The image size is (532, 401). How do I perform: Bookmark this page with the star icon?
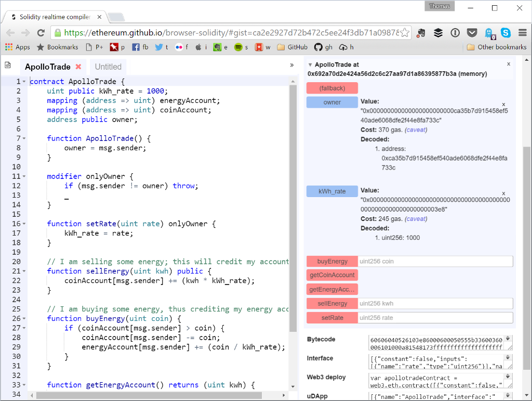[405, 33]
